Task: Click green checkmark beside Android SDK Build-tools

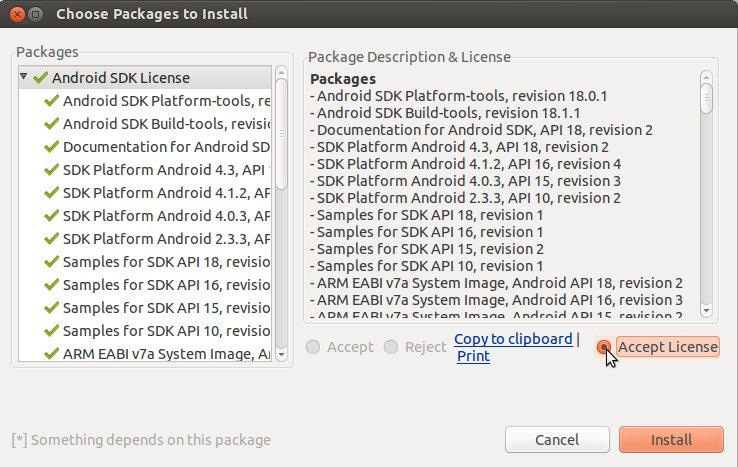Action: [51, 124]
